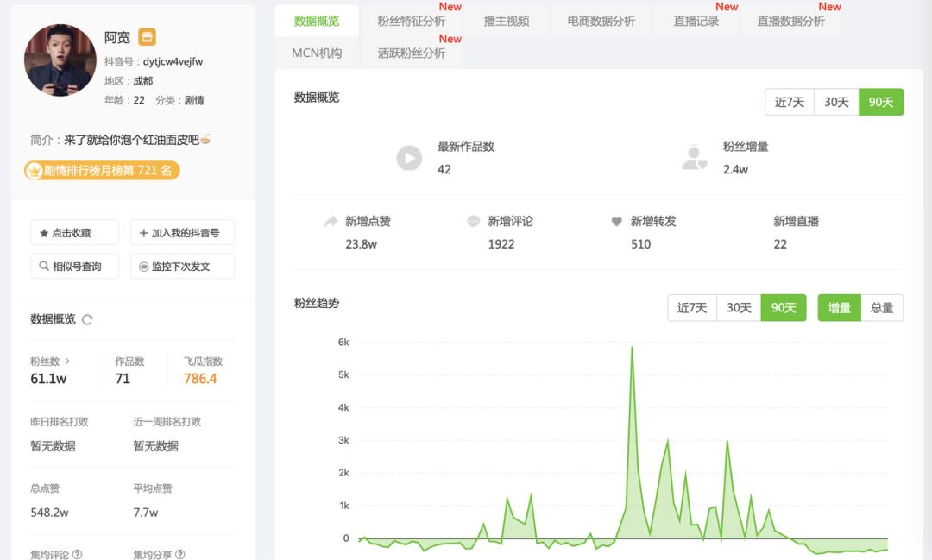Click the magnifier icon in 相似号查询
Image resolution: width=932 pixels, height=560 pixels.
coord(44,267)
